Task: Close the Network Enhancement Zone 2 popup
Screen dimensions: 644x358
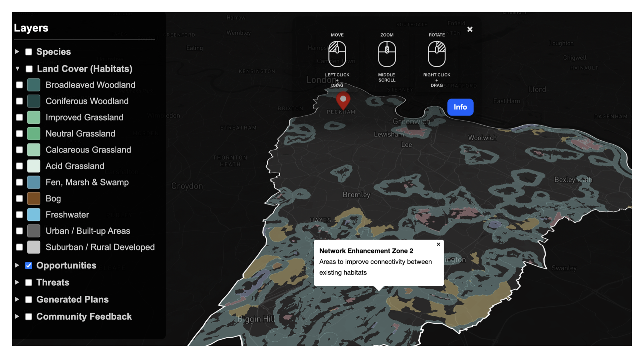Action: tap(438, 245)
